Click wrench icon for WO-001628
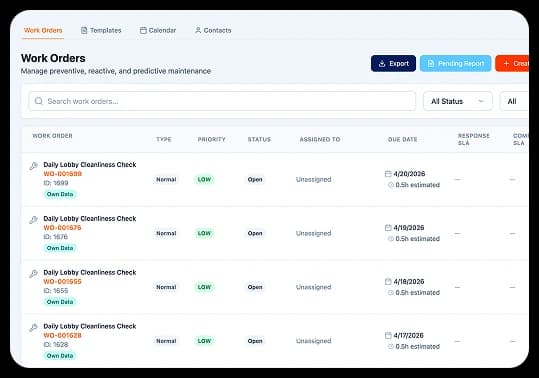This screenshot has height=378, width=539. pos(33,328)
